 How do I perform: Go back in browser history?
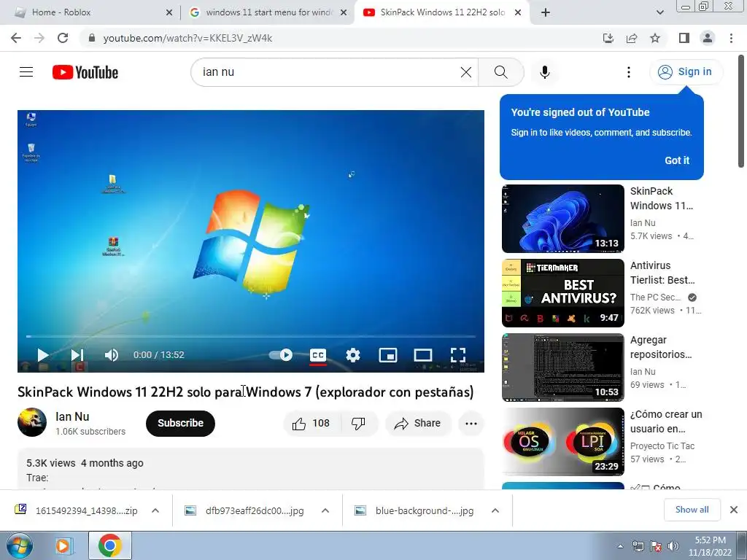coord(16,38)
